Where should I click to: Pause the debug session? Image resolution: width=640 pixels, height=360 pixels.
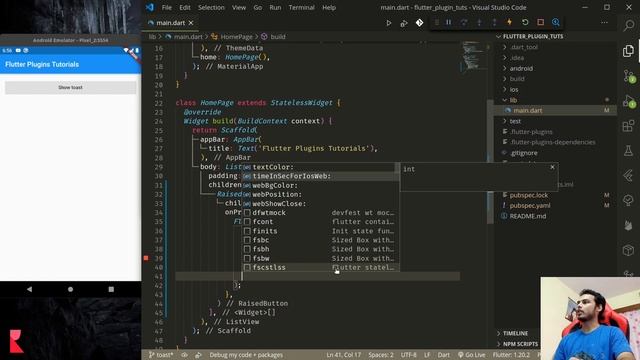coord(449,22)
